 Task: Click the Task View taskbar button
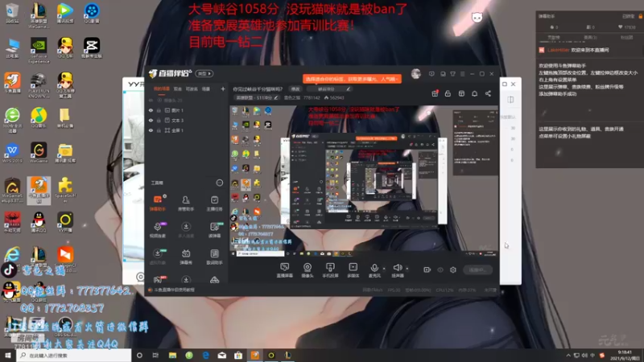(155, 355)
